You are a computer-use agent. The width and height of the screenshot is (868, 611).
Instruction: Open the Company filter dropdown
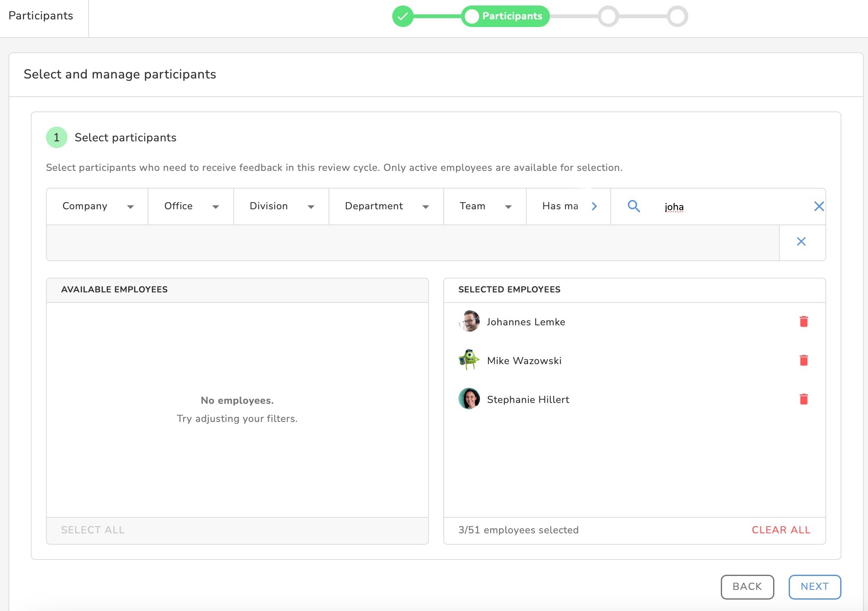coord(97,206)
